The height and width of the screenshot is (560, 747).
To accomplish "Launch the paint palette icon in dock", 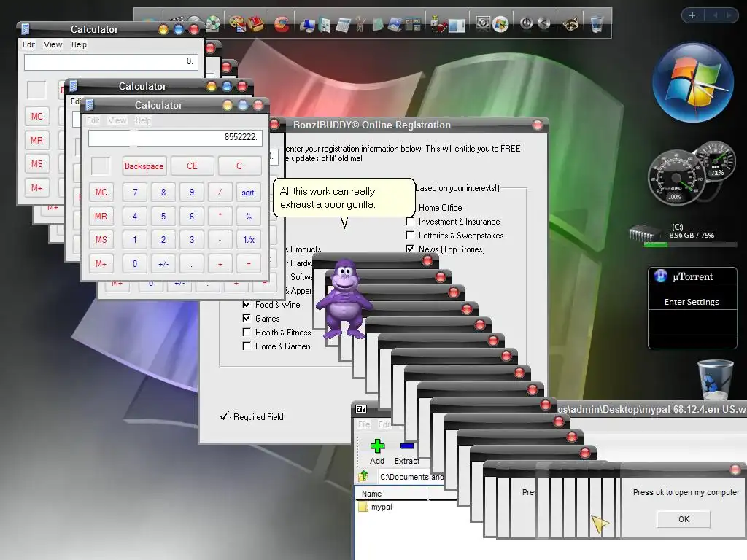I will [x=237, y=23].
